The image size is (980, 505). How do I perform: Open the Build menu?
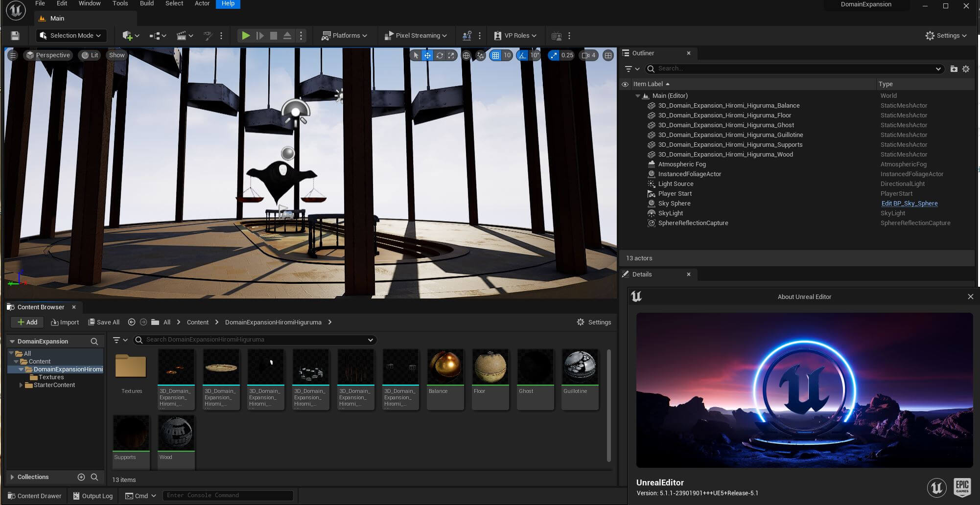(x=146, y=3)
